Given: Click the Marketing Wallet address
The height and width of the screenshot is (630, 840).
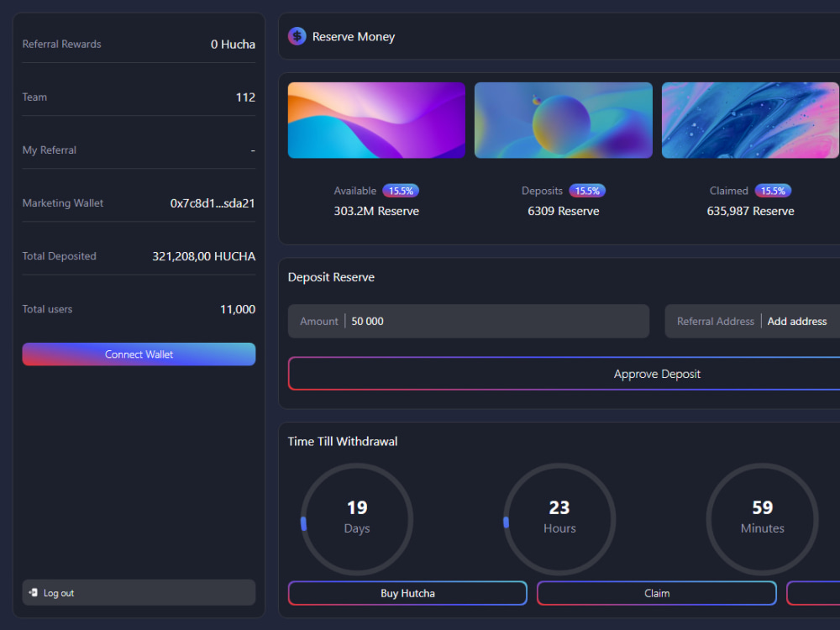Looking at the screenshot, I should (209, 202).
